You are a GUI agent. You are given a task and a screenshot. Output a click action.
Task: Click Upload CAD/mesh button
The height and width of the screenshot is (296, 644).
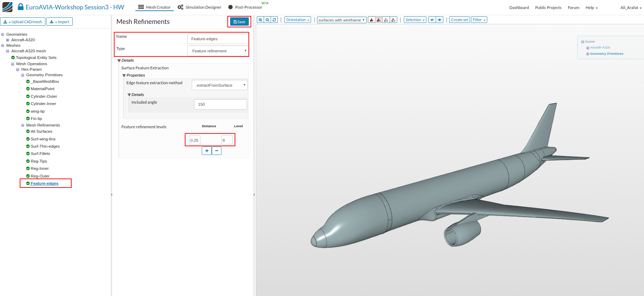pyautogui.click(x=23, y=22)
